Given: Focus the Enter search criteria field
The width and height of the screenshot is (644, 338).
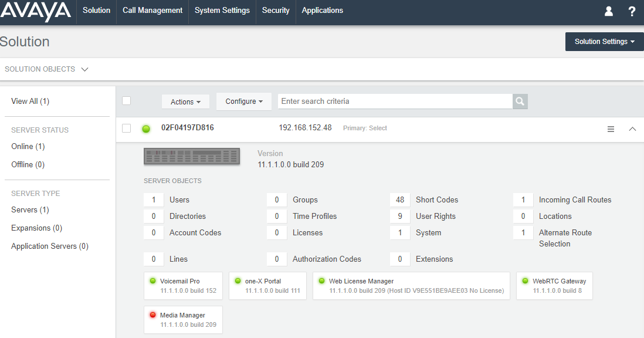Looking at the screenshot, I should (x=395, y=102).
